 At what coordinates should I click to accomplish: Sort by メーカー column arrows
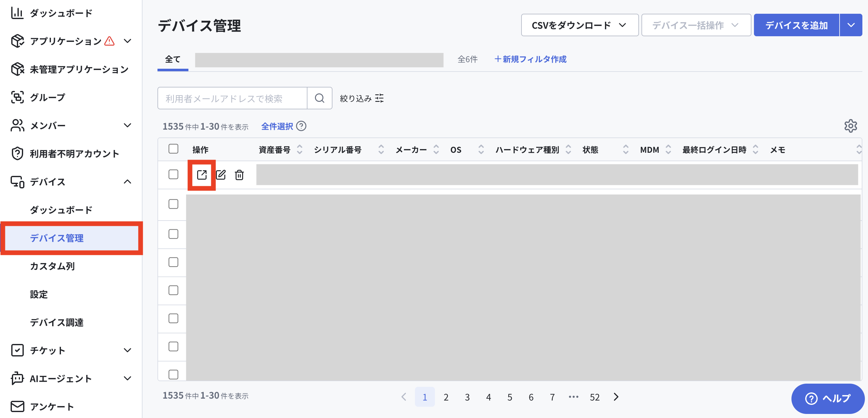click(436, 149)
